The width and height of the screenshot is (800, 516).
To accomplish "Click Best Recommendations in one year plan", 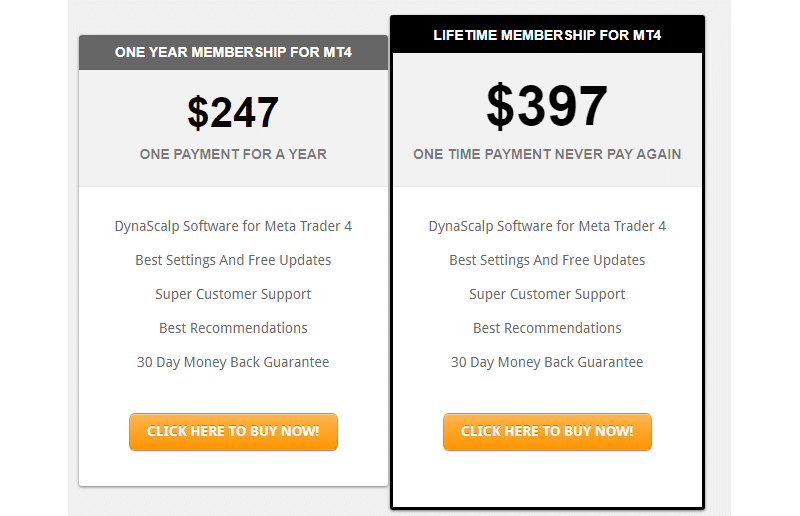I will (233, 328).
